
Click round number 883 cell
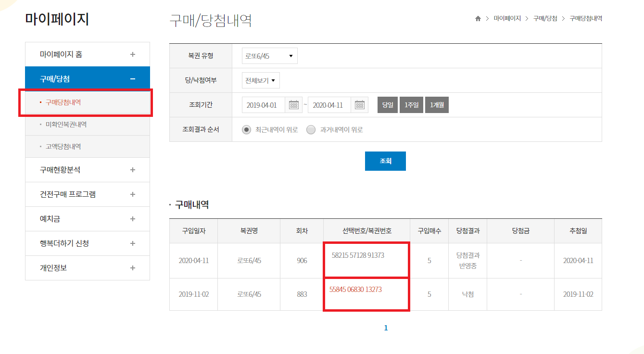coord(302,294)
